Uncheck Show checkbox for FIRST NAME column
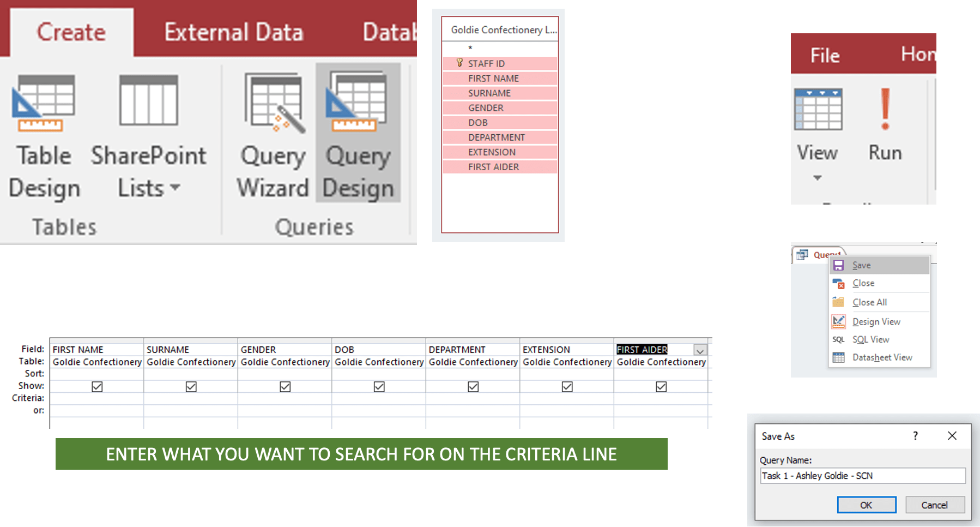This screenshot has height=527, width=980. coord(97,387)
